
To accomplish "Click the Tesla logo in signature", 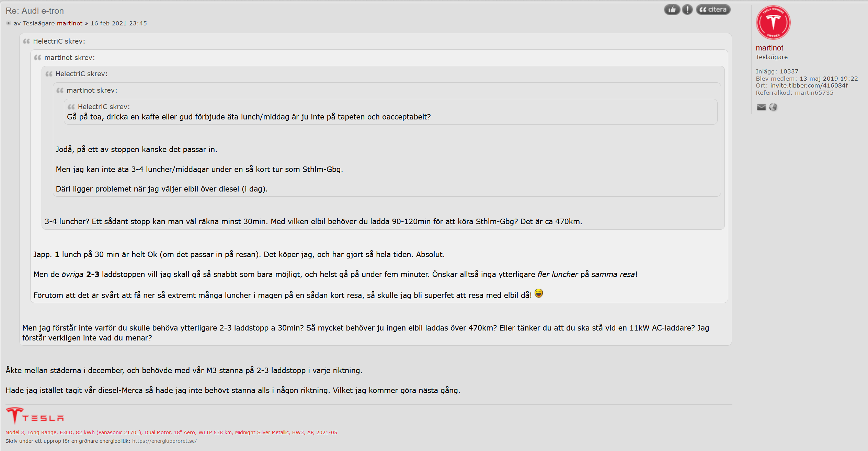I will 35,416.
